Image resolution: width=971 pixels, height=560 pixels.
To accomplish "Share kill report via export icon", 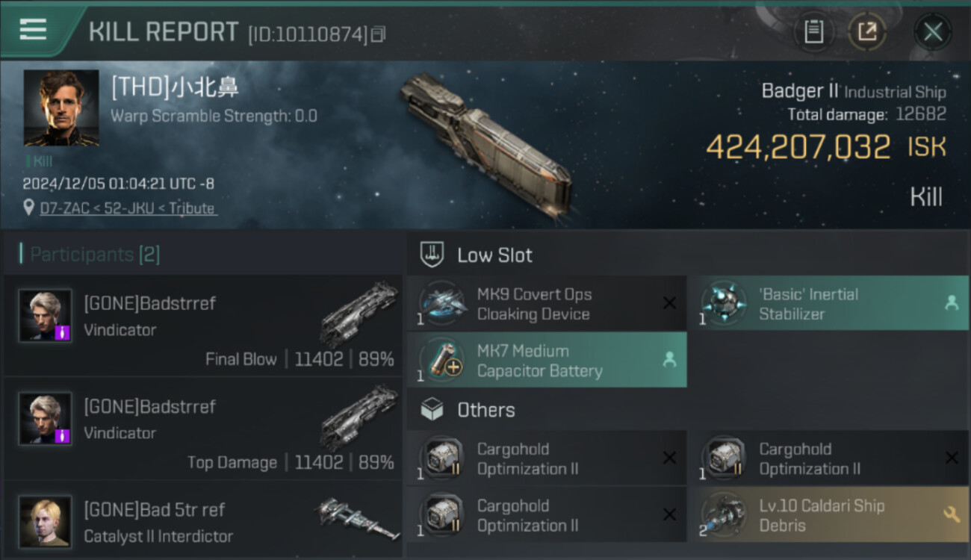I will click(x=867, y=31).
